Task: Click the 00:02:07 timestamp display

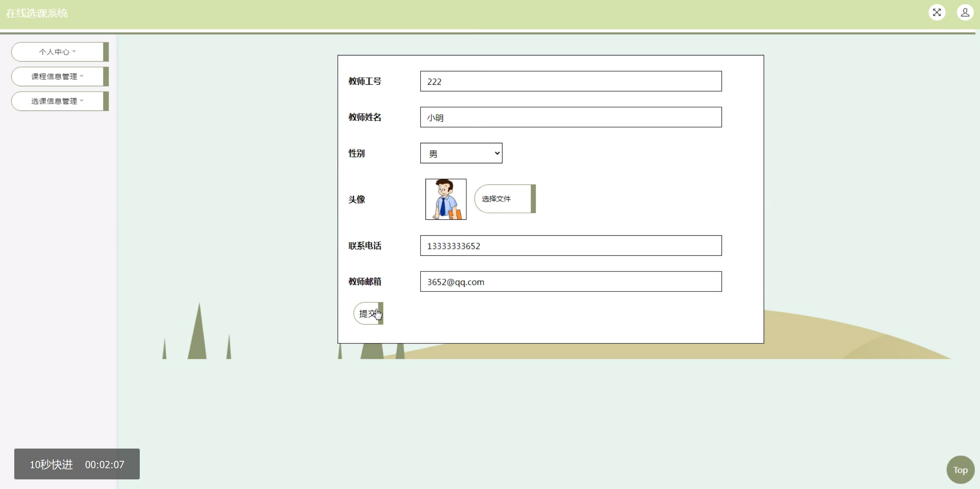Action: coord(105,464)
